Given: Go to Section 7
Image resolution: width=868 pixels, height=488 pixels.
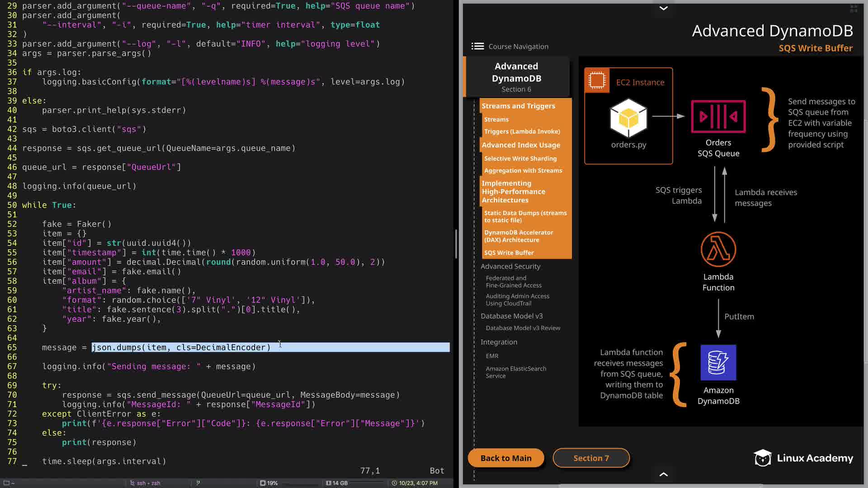Looking at the screenshot, I should pos(591,458).
